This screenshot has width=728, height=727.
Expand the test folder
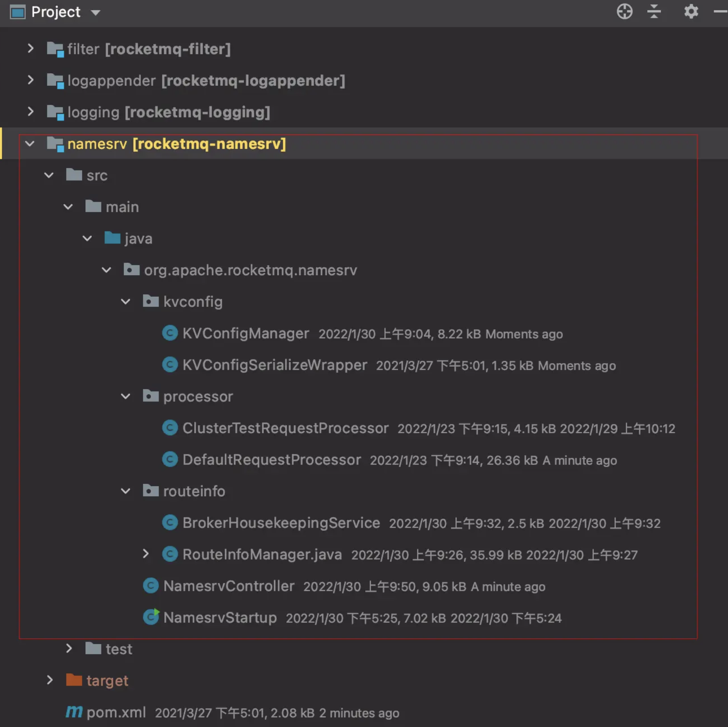[x=69, y=648]
